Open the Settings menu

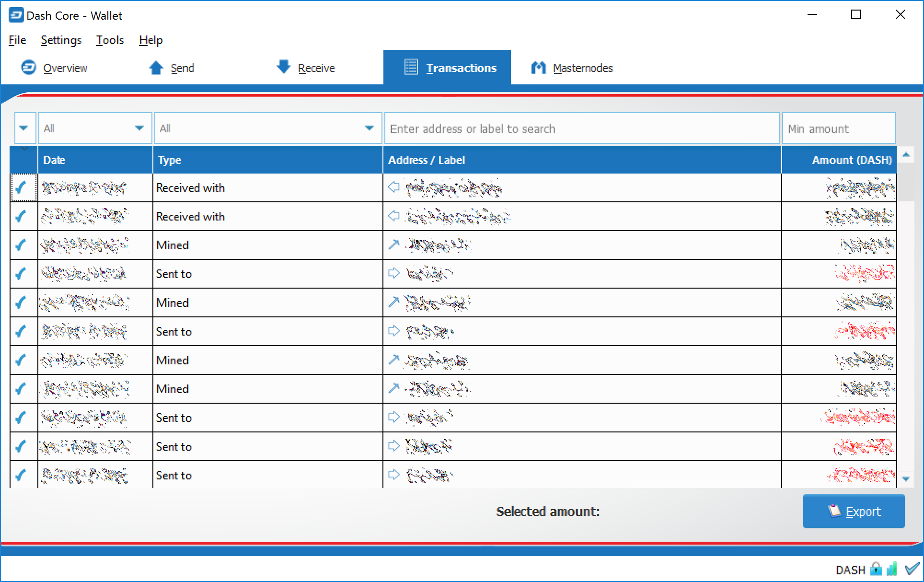[x=61, y=40]
